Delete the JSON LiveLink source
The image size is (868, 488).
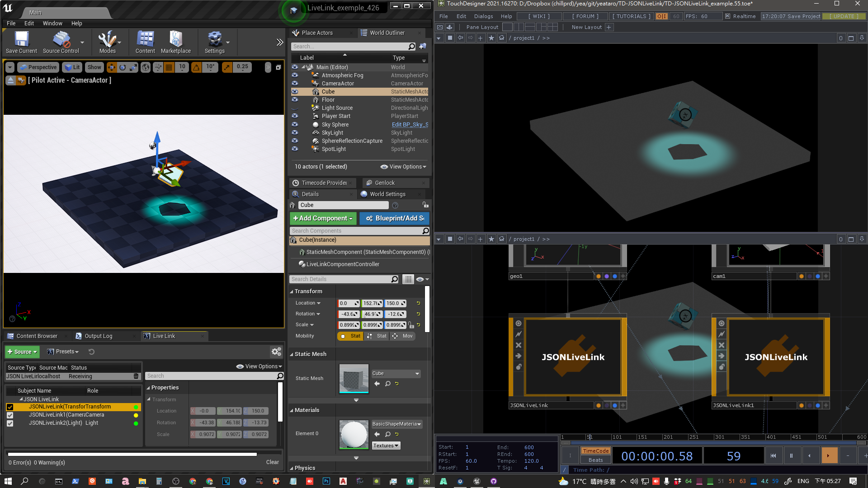[136, 376]
